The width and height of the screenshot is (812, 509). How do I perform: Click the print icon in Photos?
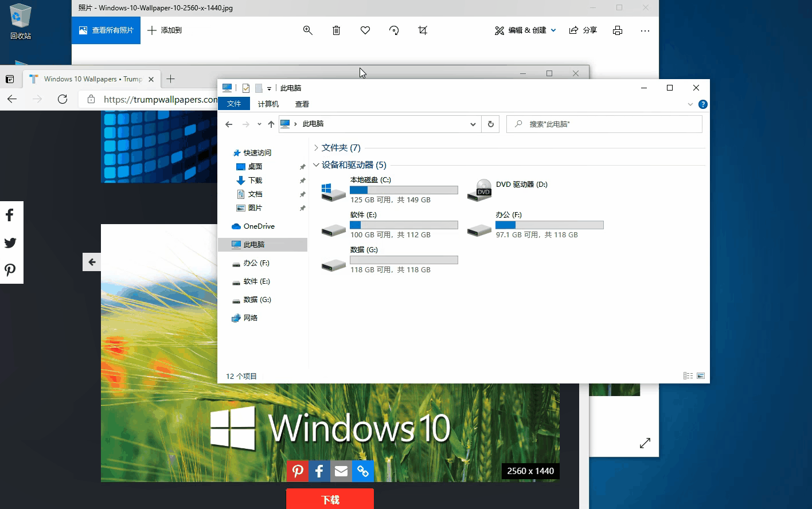pos(618,30)
